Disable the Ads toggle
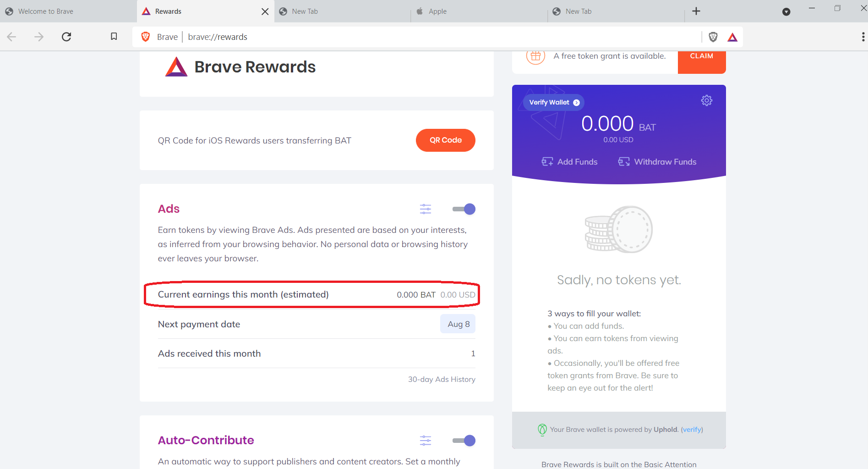This screenshot has width=868, height=469. click(464, 209)
